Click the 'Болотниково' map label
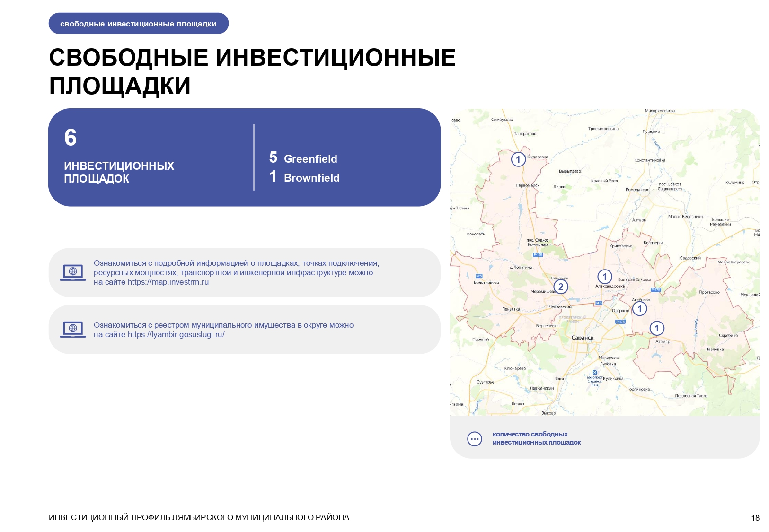Image resolution: width=769 pixels, height=532 pixels. tap(486, 283)
